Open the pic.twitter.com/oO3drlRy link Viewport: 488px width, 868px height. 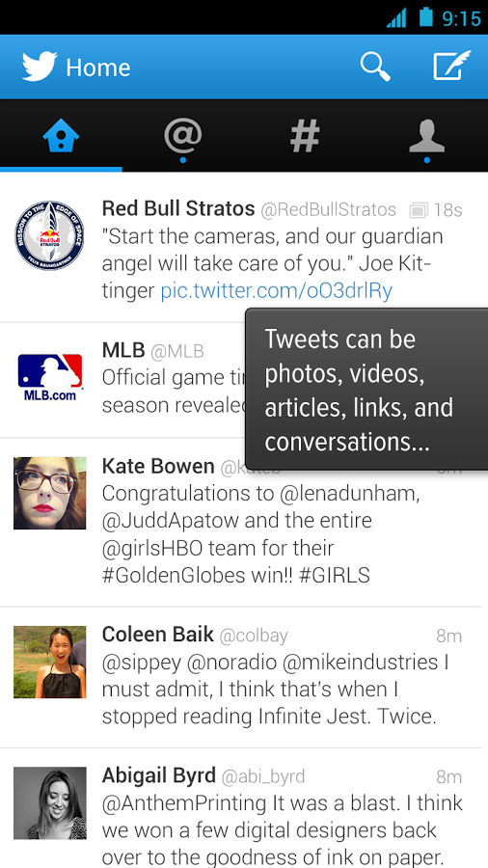click(x=277, y=291)
